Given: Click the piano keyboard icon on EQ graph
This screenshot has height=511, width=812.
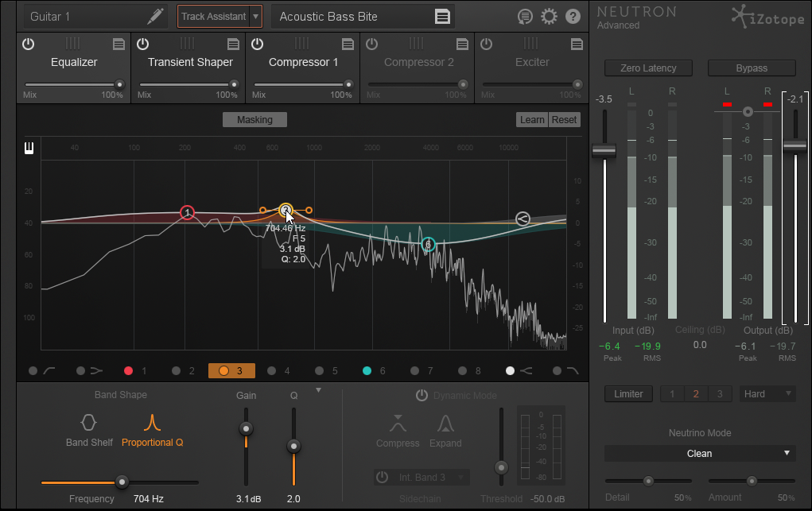Looking at the screenshot, I should [x=29, y=148].
